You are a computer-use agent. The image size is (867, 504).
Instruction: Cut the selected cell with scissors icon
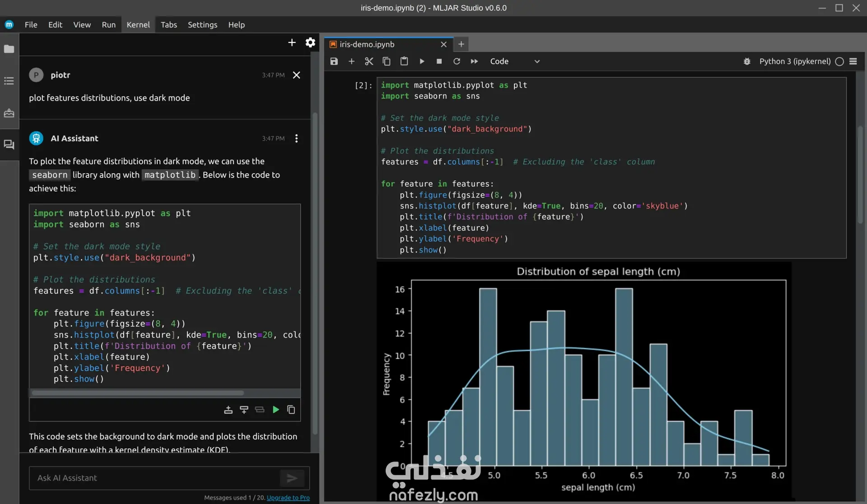(369, 61)
